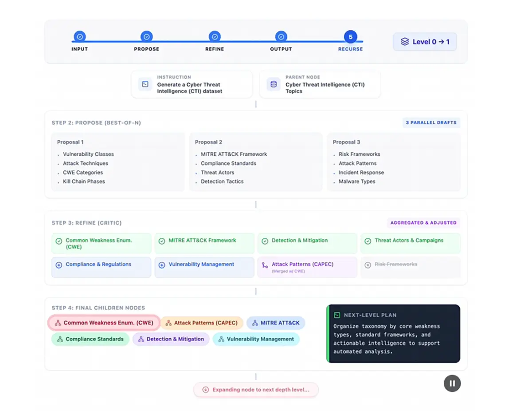Click the terminal icon in Next-Level Plan

[337, 315]
